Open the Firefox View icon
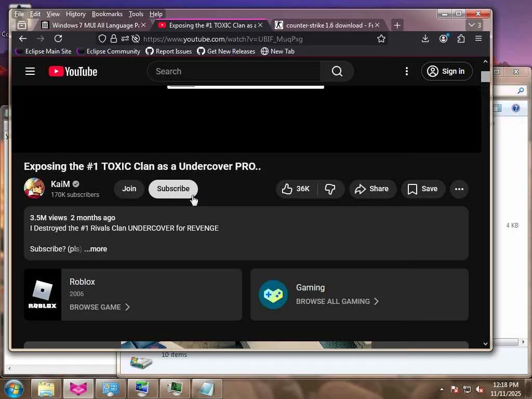The height and width of the screenshot is (399, 532). tap(22, 25)
